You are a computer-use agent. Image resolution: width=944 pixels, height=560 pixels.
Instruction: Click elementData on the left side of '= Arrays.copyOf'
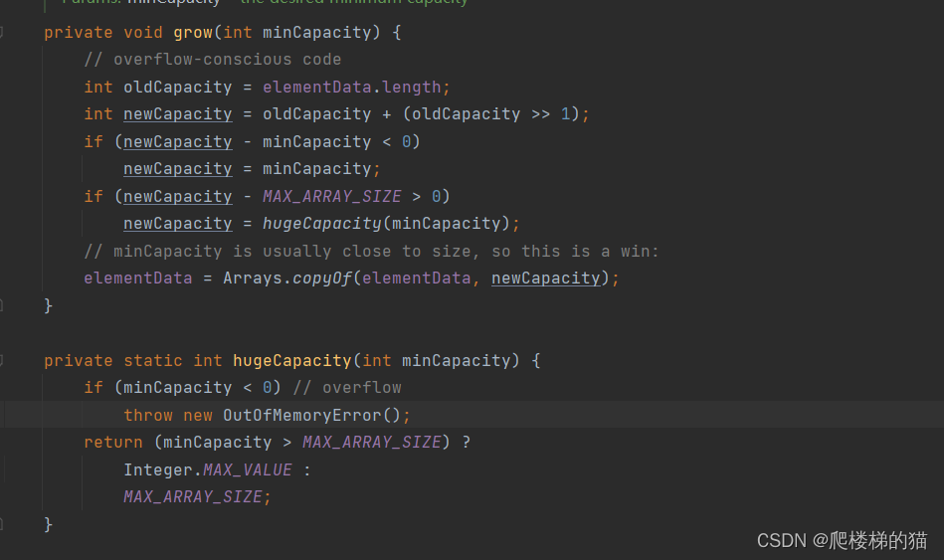pyautogui.click(x=138, y=279)
